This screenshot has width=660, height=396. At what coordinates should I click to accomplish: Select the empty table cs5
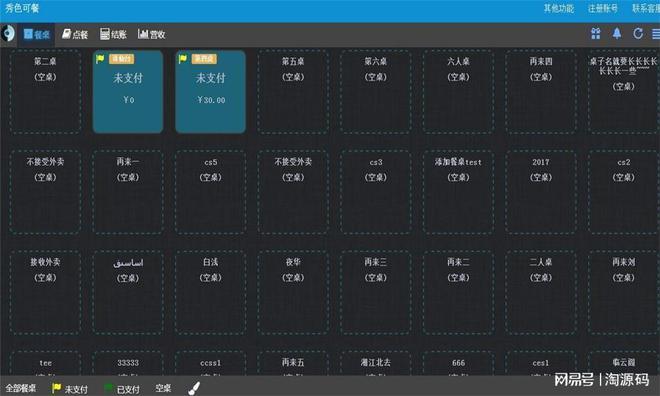pyautogui.click(x=210, y=192)
